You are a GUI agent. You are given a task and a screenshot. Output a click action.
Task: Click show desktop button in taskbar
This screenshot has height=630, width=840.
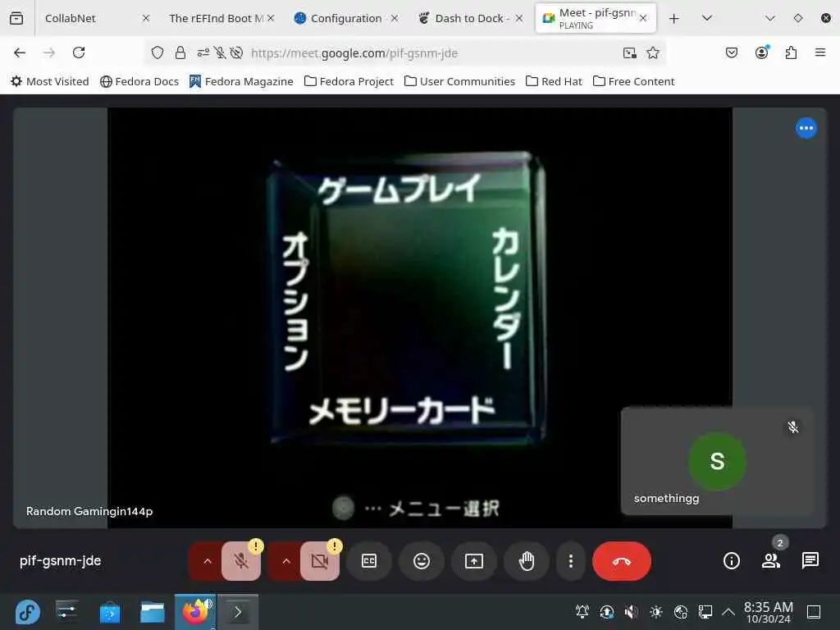tap(814, 612)
